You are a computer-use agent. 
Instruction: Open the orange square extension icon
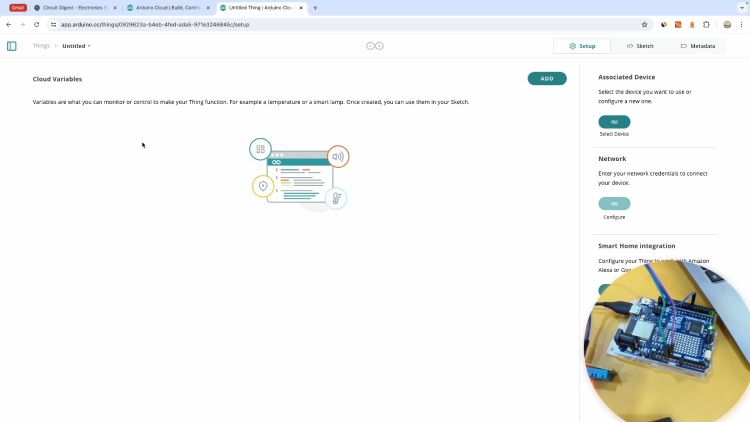(678, 24)
